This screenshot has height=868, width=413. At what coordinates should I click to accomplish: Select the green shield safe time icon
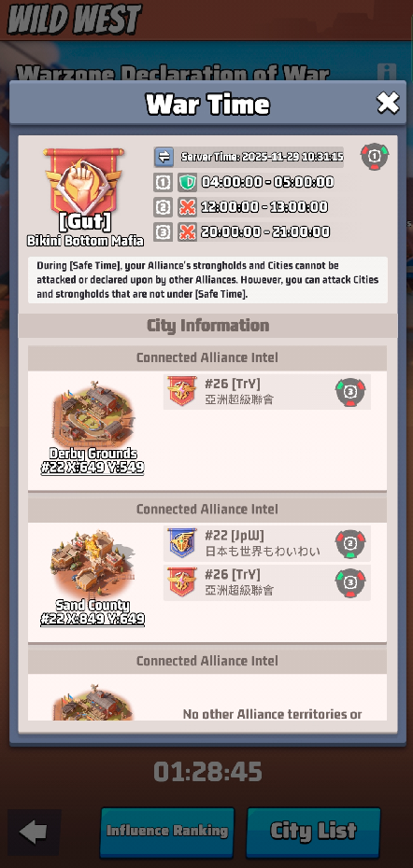188,182
